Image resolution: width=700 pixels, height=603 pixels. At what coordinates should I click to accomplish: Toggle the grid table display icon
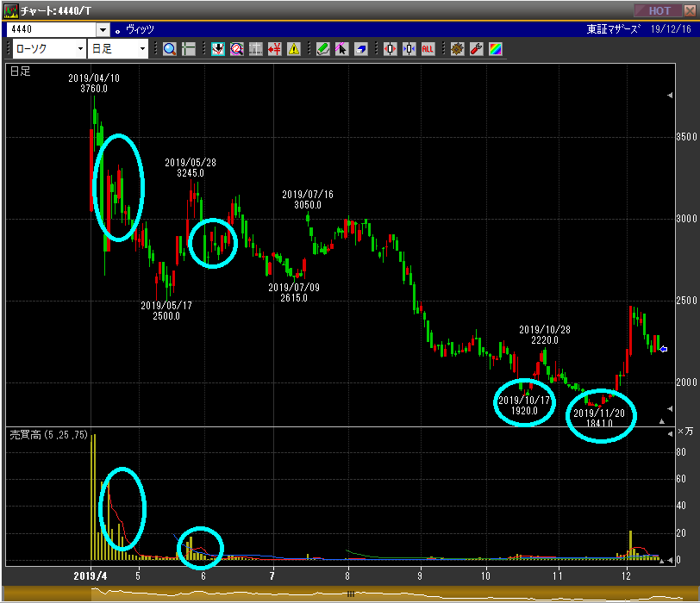(x=255, y=49)
